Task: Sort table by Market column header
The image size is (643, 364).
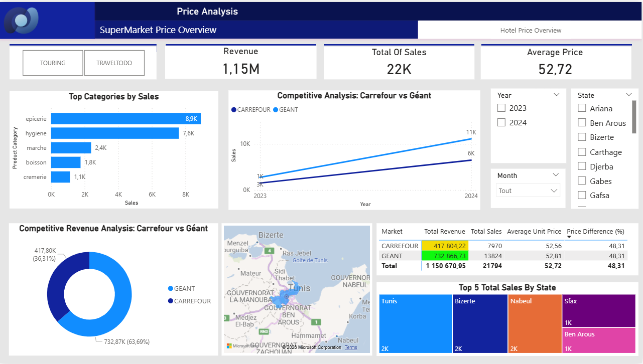Action: [x=392, y=232]
